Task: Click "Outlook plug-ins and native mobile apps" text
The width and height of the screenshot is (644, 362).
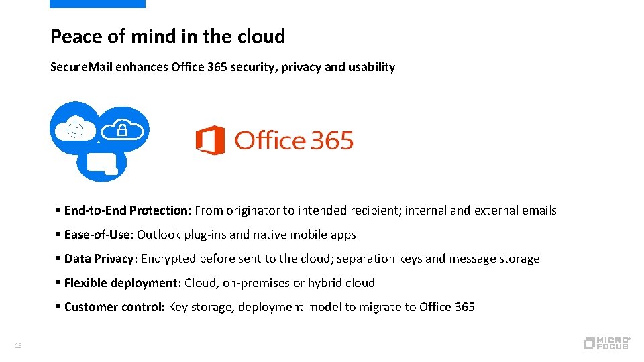Action: coord(246,235)
